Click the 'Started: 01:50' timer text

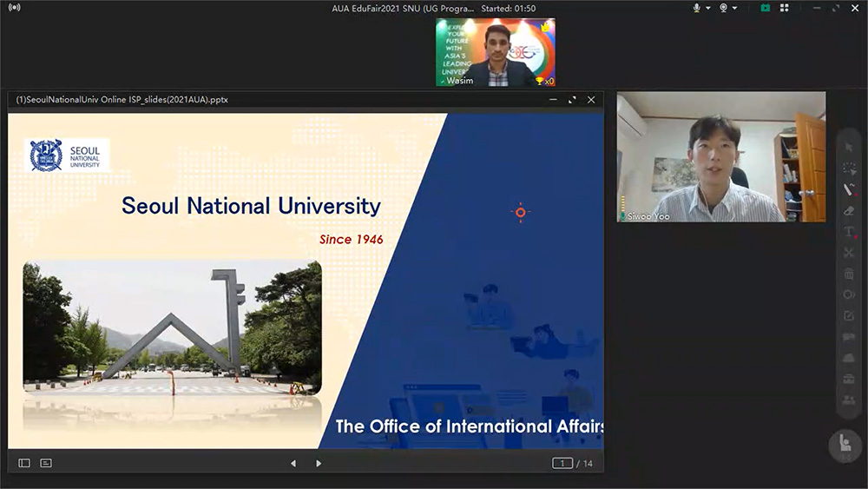508,9
